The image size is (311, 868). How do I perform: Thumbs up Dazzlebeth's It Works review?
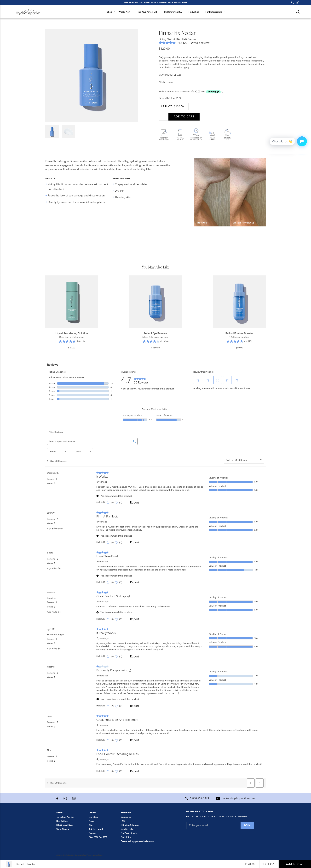[x=108, y=502]
